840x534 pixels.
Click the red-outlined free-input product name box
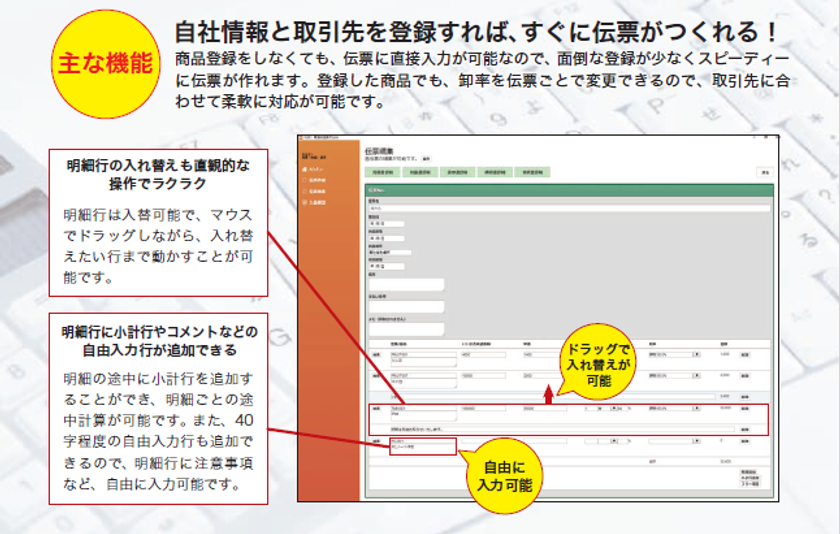(423, 446)
